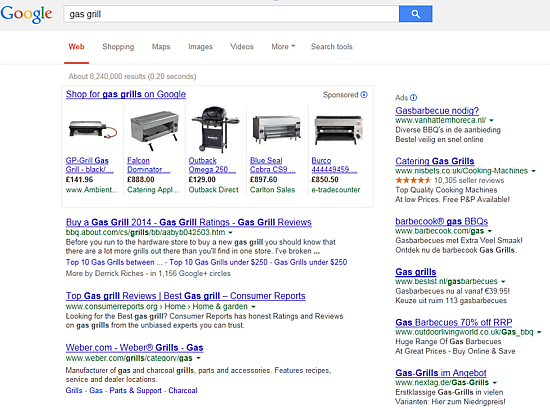Click the £141.96 price text
550x410 pixels.
(x=80, y=180)
